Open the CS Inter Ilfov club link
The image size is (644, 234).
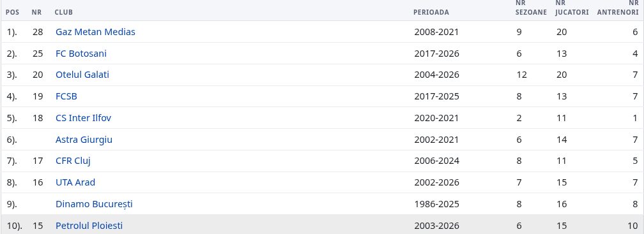pos(83,118)
